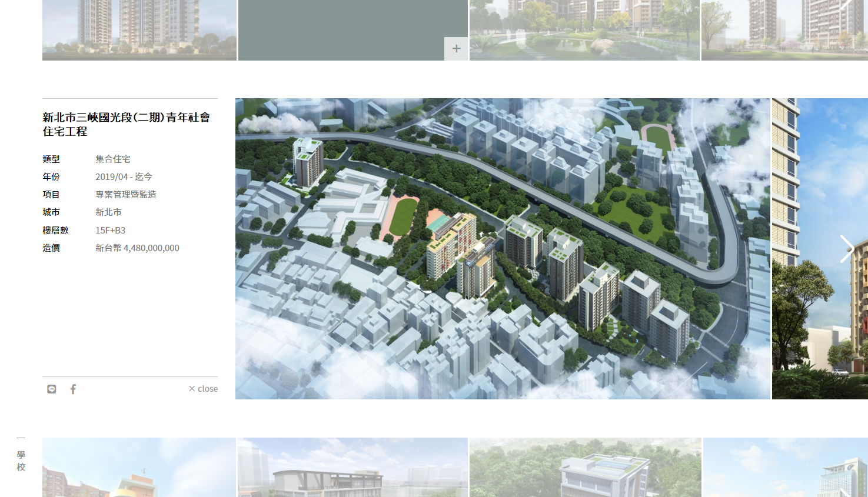Share project on Facebook icon
Image resolution: width=868 pixels, height=497 pixels.
(73, 389)
